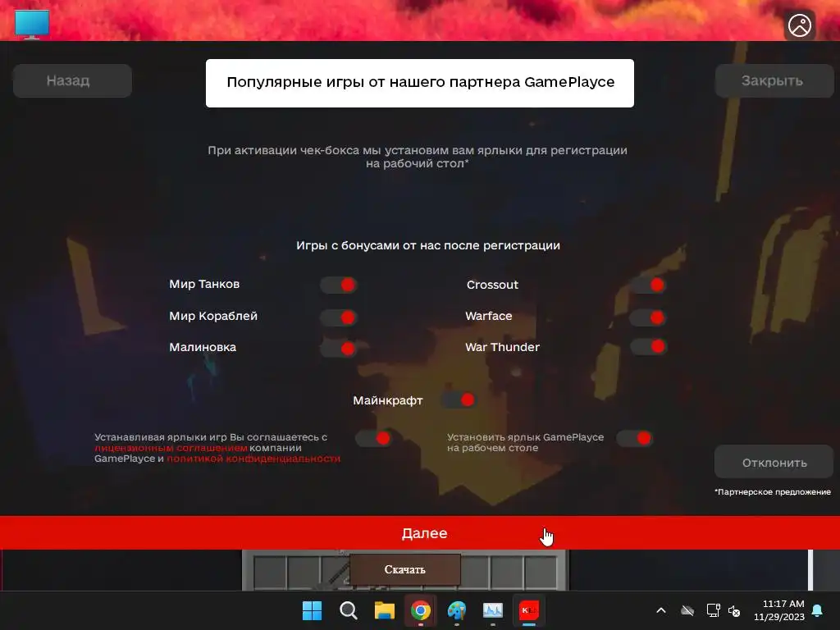
Task: Click the Закрыть button
Action: [x=774, y=81]
